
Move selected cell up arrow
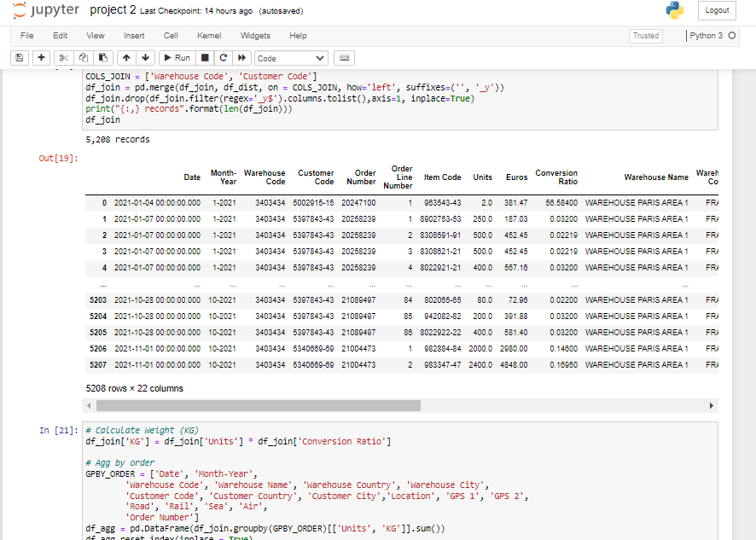pos(126,58)
